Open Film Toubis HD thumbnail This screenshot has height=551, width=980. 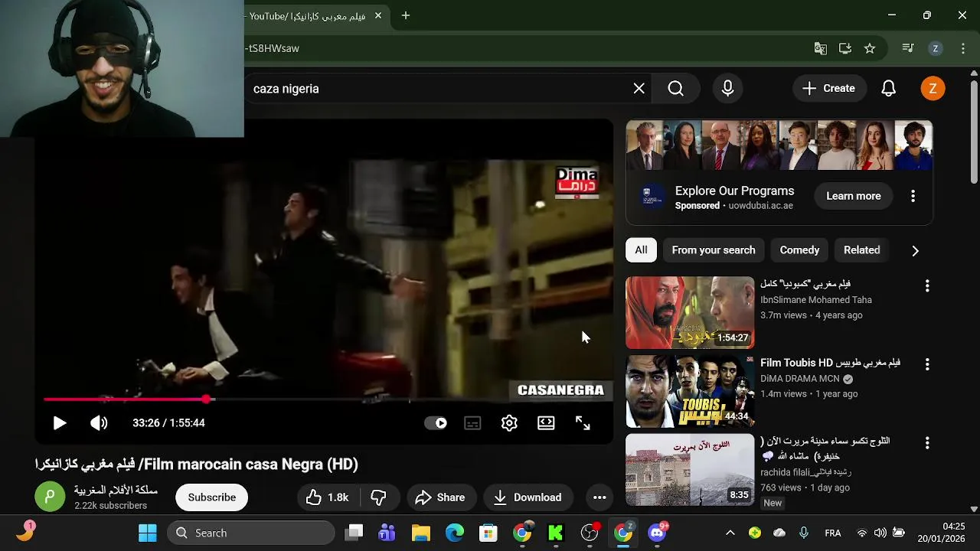690,391
